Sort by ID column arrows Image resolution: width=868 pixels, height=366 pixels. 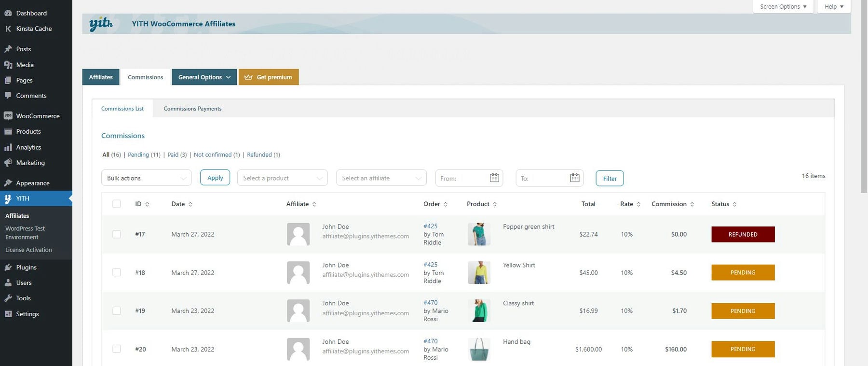147,204
